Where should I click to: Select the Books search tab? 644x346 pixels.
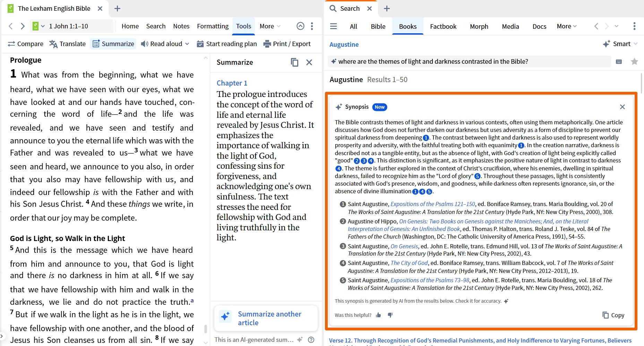click(407, 26)
